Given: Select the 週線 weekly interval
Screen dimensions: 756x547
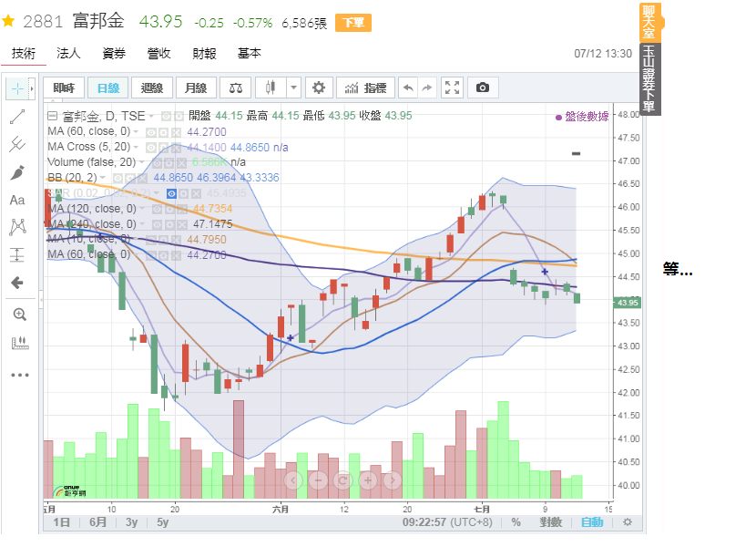Looking at the screenshot, I should click(151, 88).
